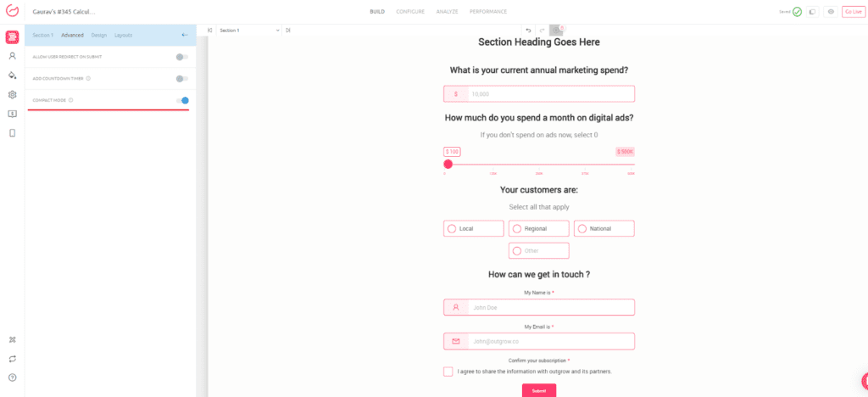Click the back arrow in Section 1 panel
Viewport: 868px width, 397px height.
click(x=185, y=35)
